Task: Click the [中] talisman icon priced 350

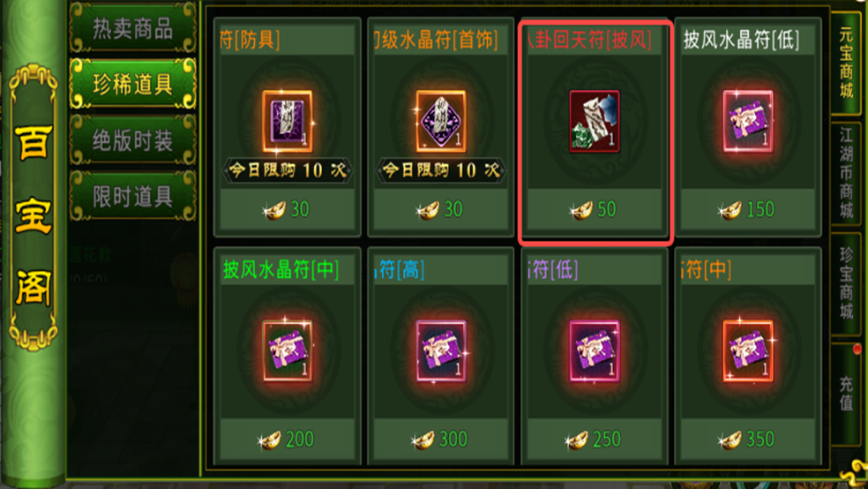Action: point(748,350)
